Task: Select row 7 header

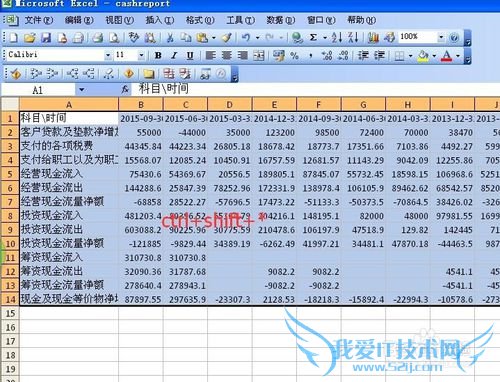Action: point(10,202)
